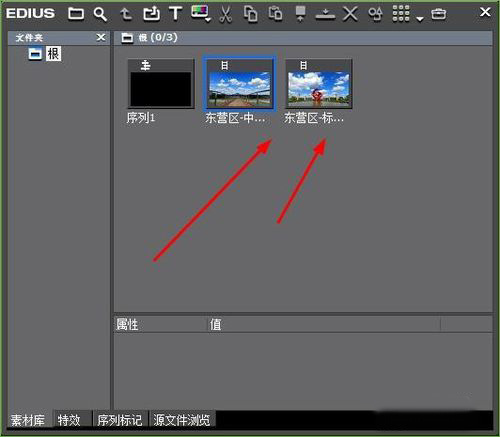Click the add clip import icon

pyautogui.click(x=151, y=14)
